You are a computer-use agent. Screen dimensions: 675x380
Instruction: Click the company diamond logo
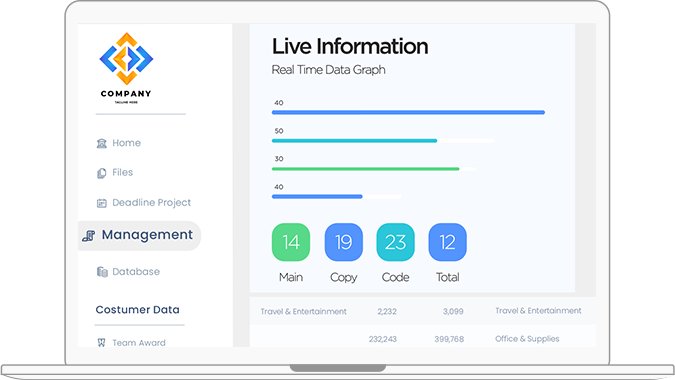(126, 59)
